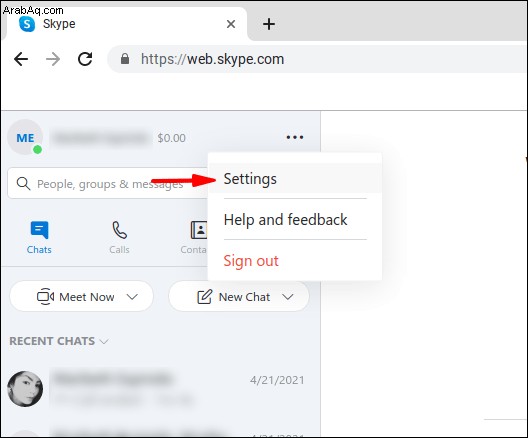Open the Calls phone icon

(x=120, y=230)
